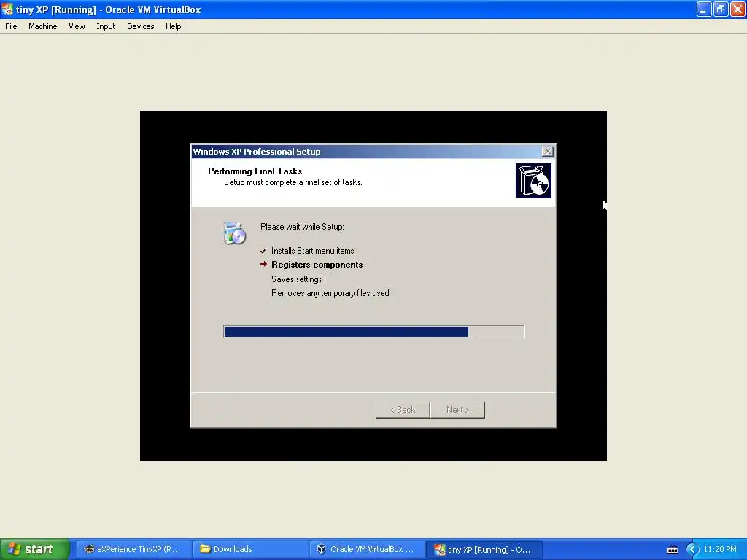Click the 'Registers components' text
Image resolution: width=747 pixels, height=560 pixels.
click(317, 265)
